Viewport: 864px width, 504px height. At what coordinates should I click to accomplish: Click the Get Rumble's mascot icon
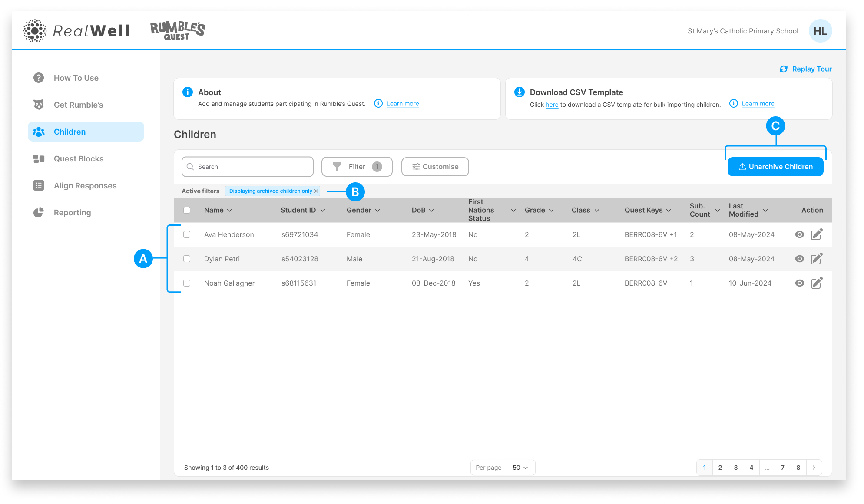pyautogui.click(x=39, y=105)
